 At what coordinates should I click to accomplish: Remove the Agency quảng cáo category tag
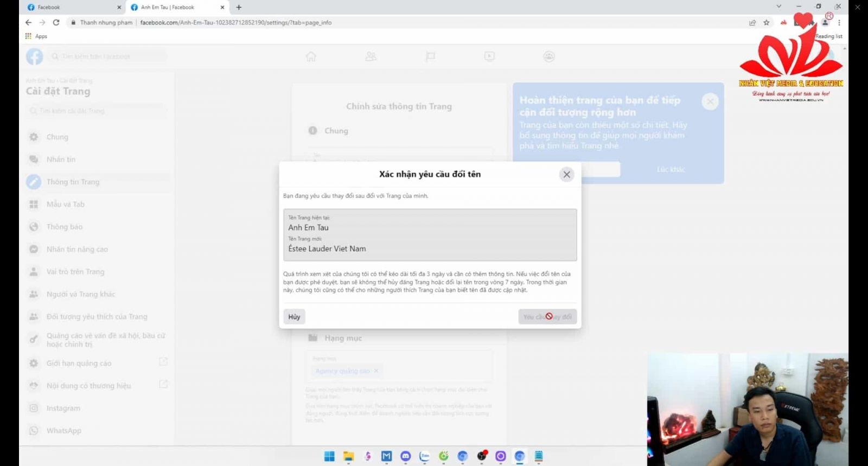pyautogui.click(x=376, y=371)
